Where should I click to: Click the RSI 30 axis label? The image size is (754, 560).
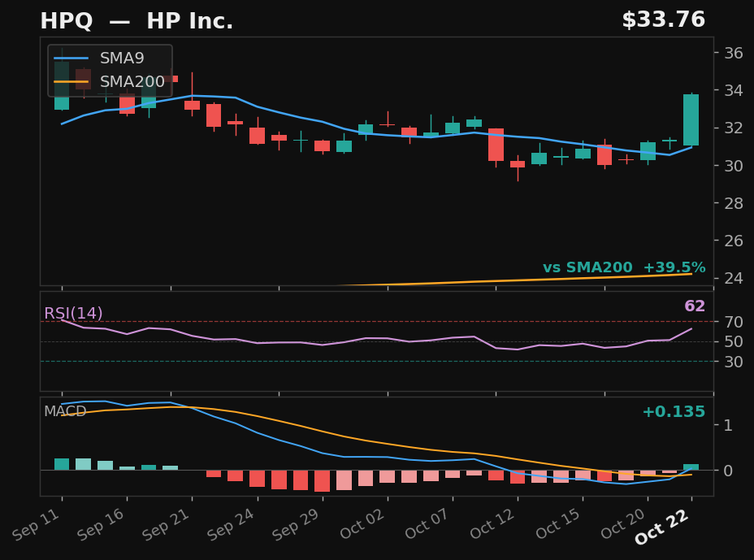point(734,362)
